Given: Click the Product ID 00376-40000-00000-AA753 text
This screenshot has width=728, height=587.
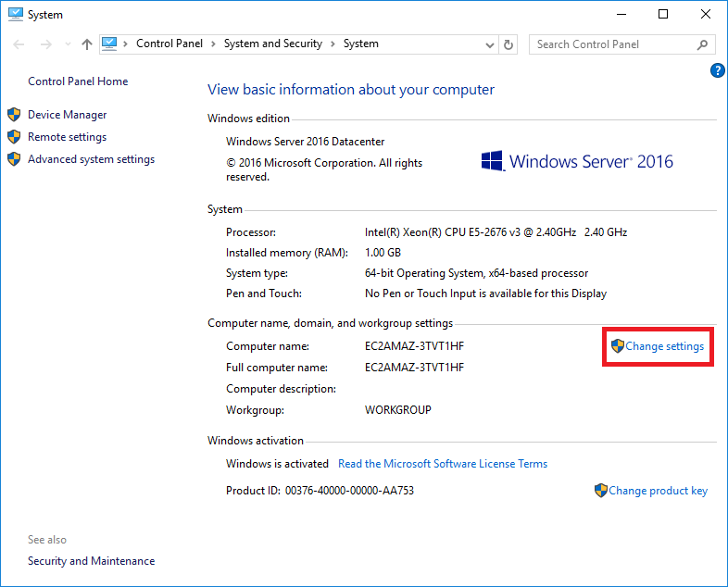Looking at the screenshot, I should (320, 491).
